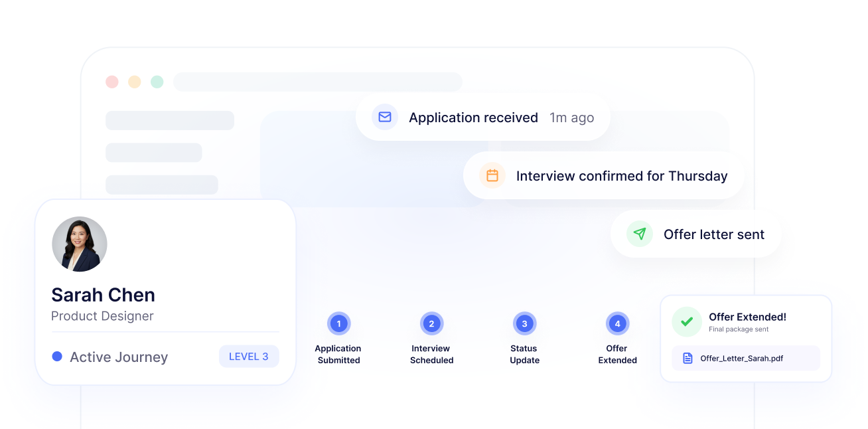Click the envelope icon beside Application received
The height and width of the screenshot is (429, 868).
pos(385,118)
